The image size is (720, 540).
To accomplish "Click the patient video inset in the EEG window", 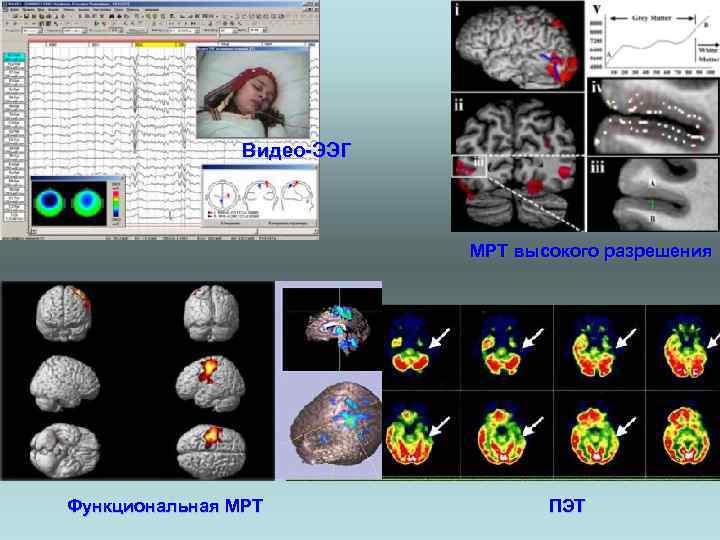I will pos(253,93).
